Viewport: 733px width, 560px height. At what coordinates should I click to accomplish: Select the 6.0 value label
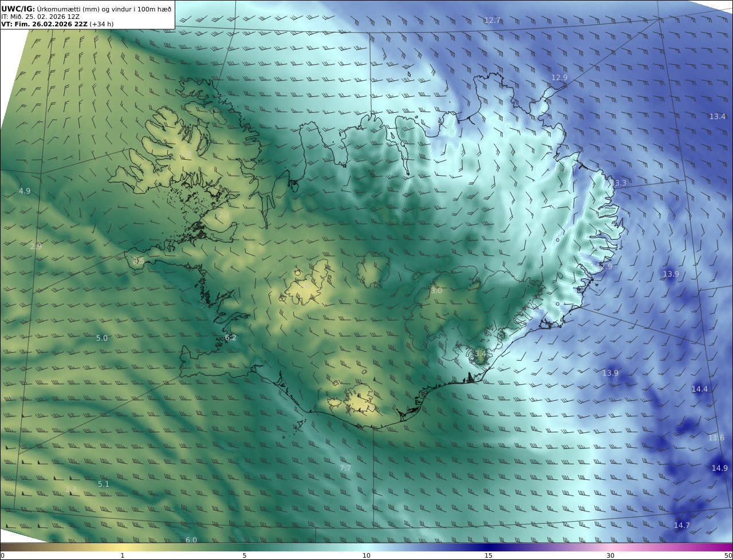point(191,540)
